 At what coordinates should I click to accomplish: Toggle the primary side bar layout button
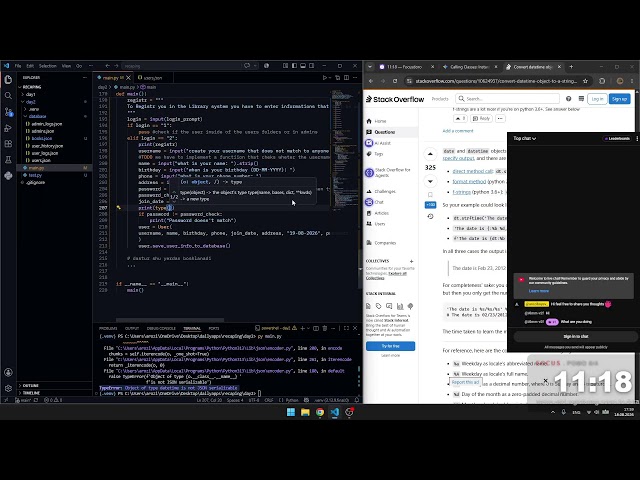294,66
